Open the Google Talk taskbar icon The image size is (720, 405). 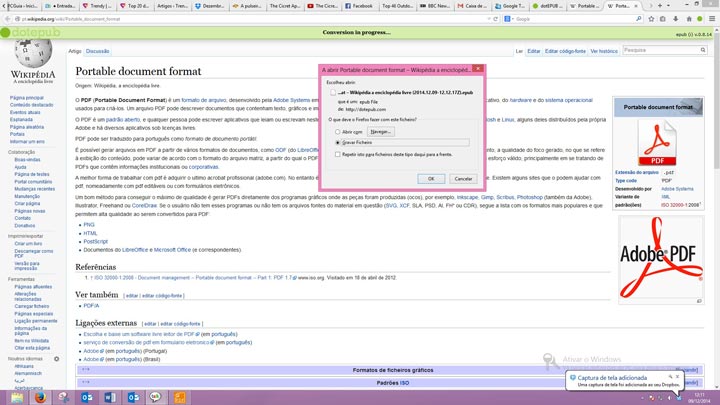click(156, 397)
